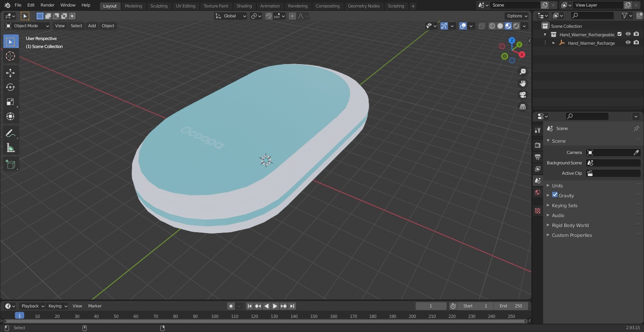Open the viewport Options dropdown

(517, 16)
